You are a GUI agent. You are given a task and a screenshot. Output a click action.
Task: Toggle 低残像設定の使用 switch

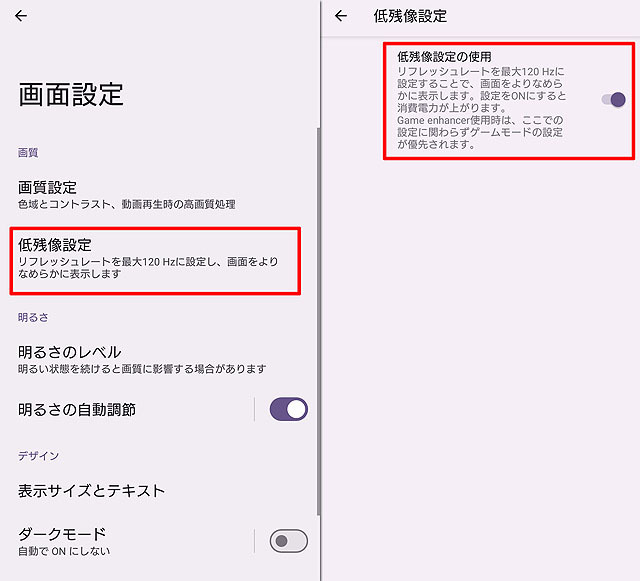pos(613,99)
